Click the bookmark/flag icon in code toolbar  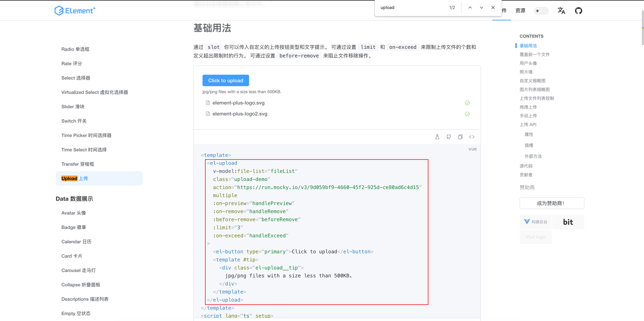pyautogui.click(x=437, y=137)
